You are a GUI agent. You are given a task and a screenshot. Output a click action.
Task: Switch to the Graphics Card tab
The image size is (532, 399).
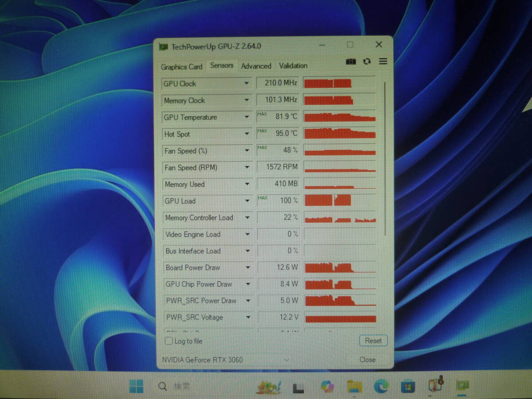tap(181, 67)
